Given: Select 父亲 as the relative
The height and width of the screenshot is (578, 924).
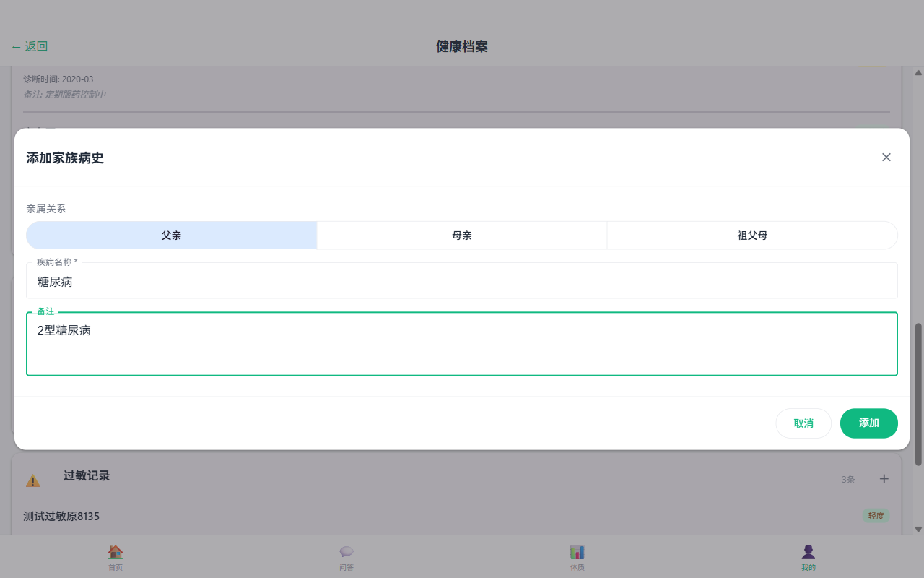Looking at the screenshot, I should (172, 236).
